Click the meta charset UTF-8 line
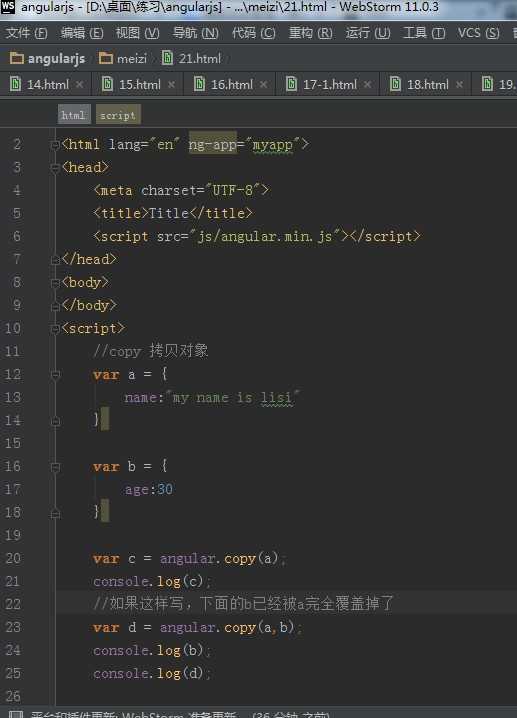This screenshot has height=718, width=517. [181, 190]
